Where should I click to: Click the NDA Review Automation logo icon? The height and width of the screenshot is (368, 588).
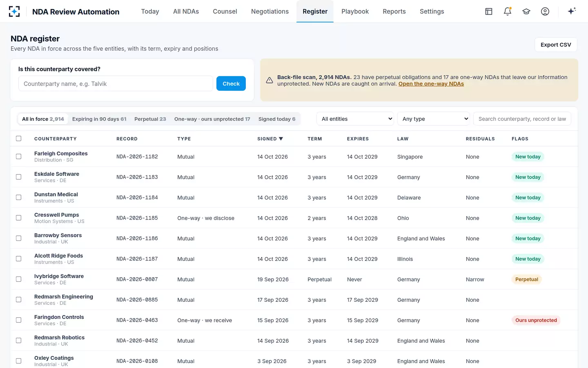coord(14,11)
